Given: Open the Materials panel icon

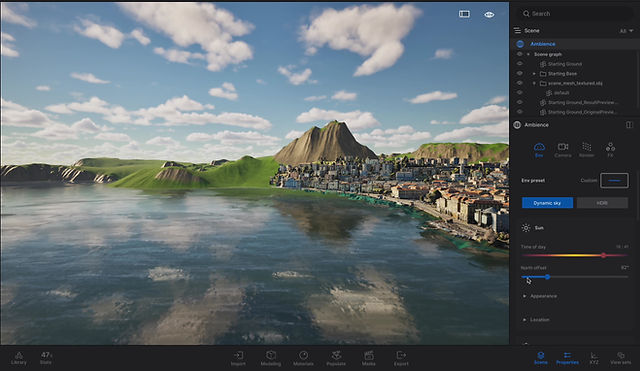Looking at the screenshot, I should coord(303,358).
